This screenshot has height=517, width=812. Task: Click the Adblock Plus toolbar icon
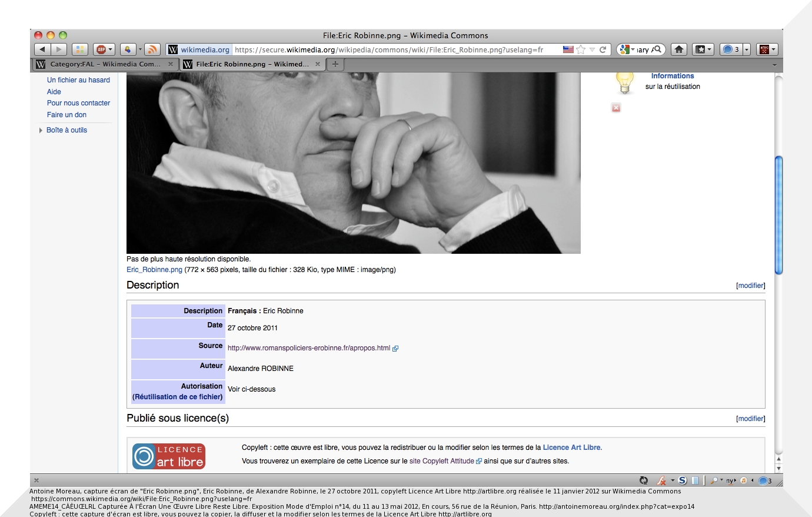pyautogui.click(x=102, y=49)
